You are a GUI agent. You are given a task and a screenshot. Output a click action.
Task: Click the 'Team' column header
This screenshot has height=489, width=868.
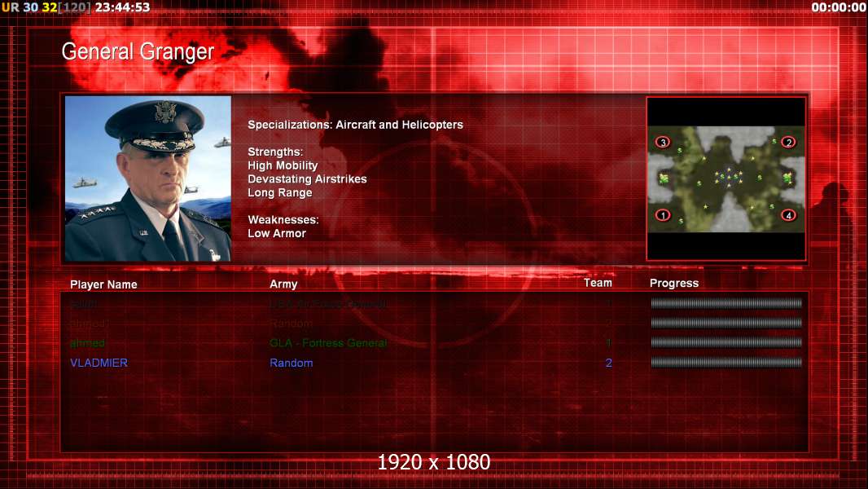598,283
